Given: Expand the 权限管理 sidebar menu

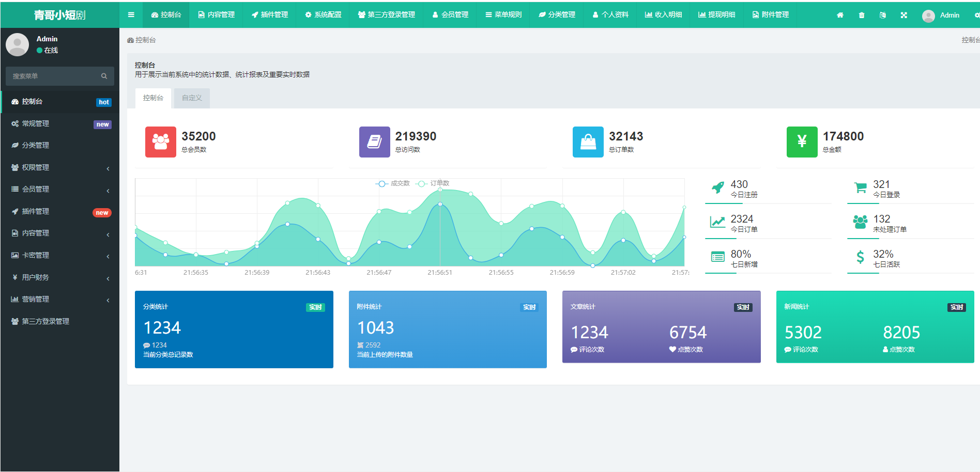Looking at the screenshot, I should (60, 167).
